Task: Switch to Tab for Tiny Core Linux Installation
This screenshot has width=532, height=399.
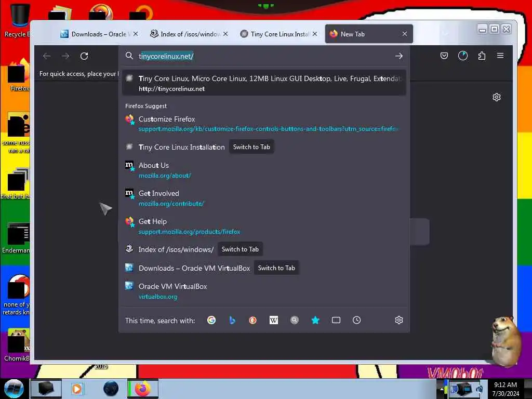Action: (x=251, y=147)
